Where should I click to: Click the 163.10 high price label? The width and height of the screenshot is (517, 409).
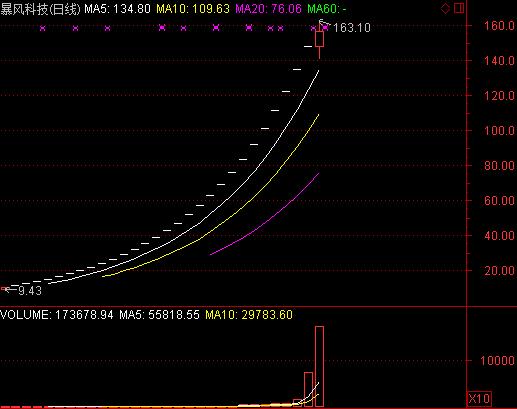[352, 28]
